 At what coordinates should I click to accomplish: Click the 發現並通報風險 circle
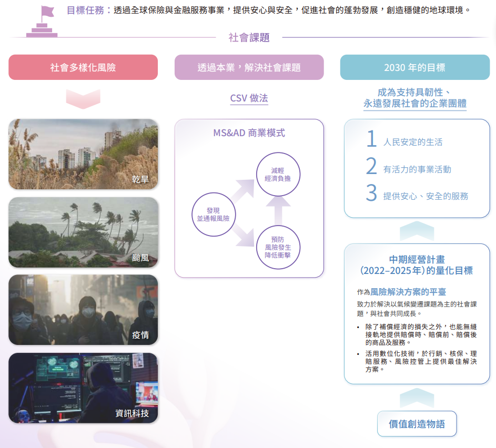click(214, 214)
